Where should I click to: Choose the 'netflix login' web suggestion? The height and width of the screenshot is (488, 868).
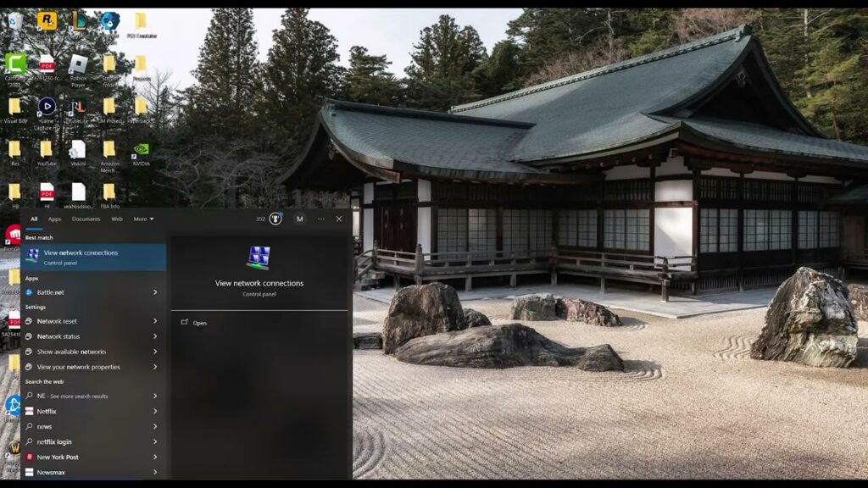coord(93,442)
